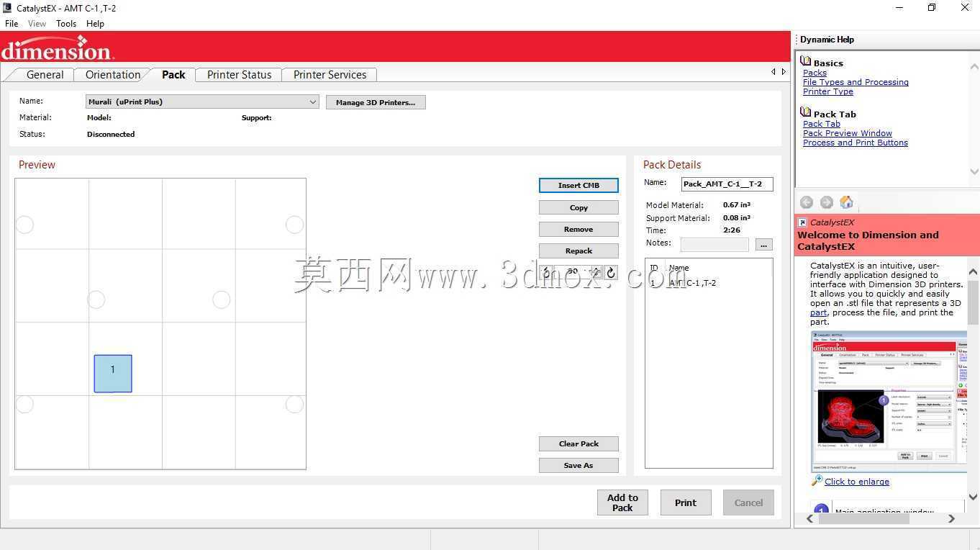Click help topics list scroll down arrow
Image resolution: width=980 pixels, height=550 pixels.
point(974,171)
